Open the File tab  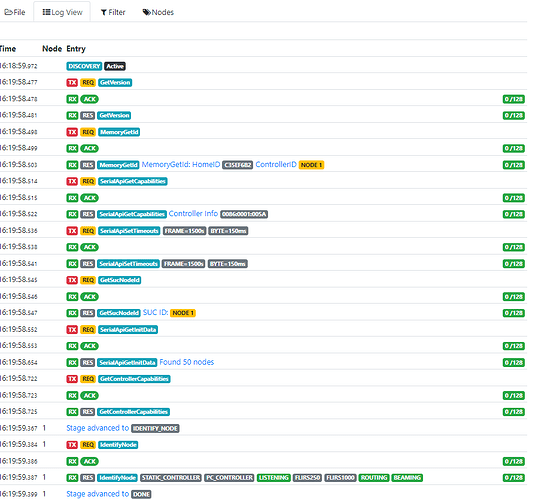pos(15,12)
